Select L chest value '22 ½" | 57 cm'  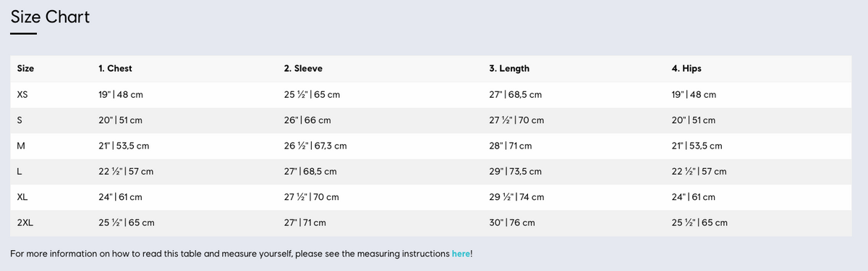tap(126, 172)
